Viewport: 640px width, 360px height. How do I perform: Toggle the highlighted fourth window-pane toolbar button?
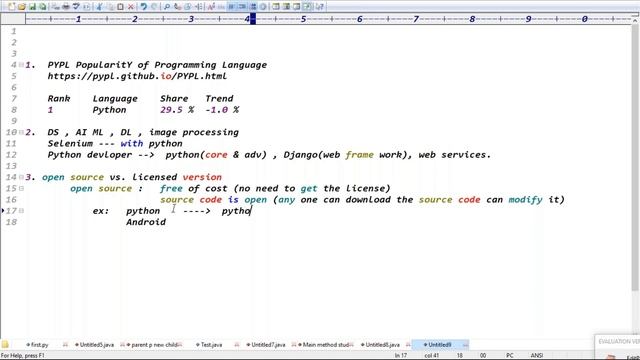(307, 7)
